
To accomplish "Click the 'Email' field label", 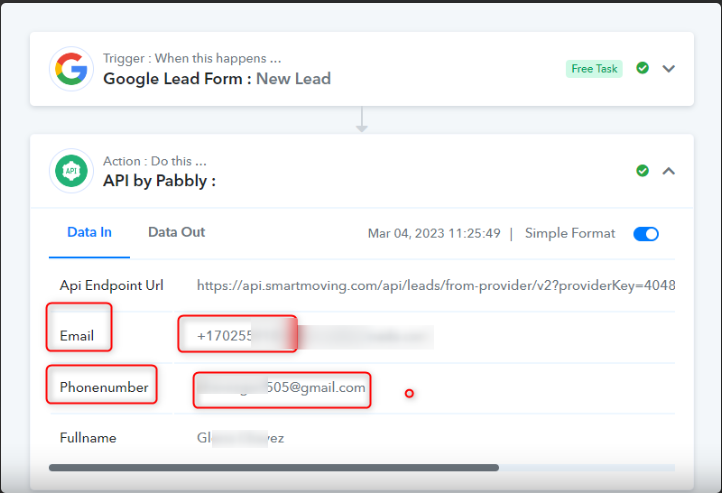I will [x=77, y=336].
